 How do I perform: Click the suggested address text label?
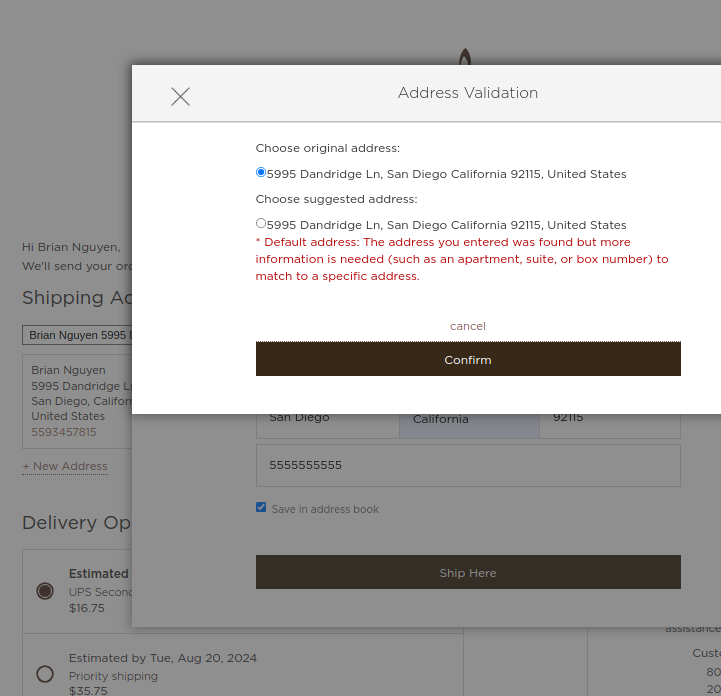point(446,225)
